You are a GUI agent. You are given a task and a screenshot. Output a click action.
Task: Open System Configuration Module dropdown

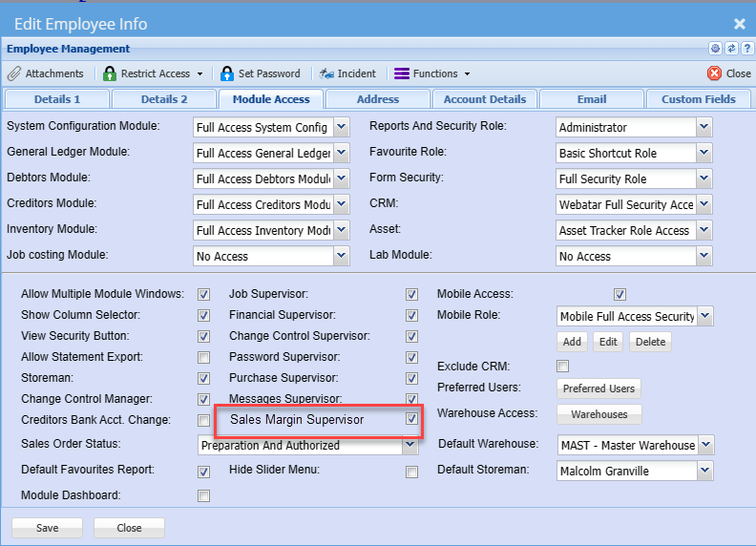342,127
